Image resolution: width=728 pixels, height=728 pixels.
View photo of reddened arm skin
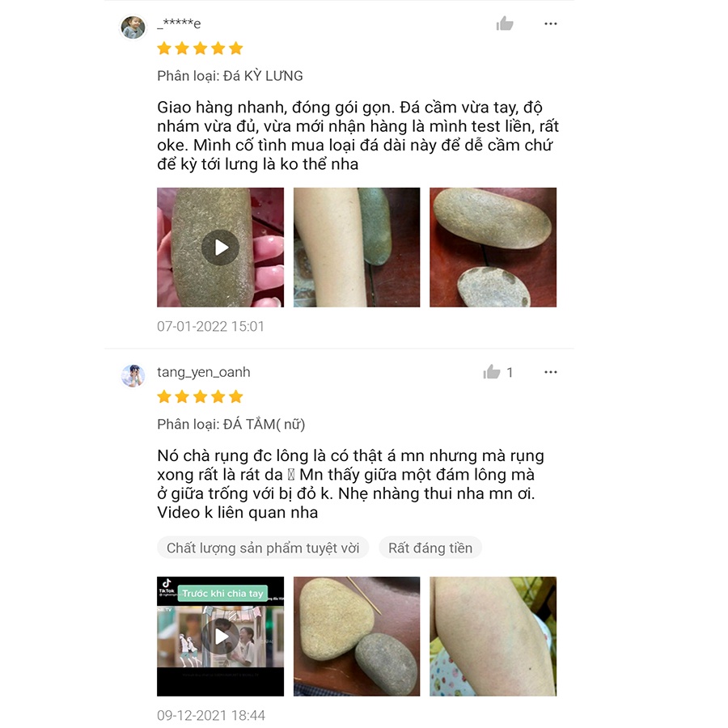(x=493, y=637)
